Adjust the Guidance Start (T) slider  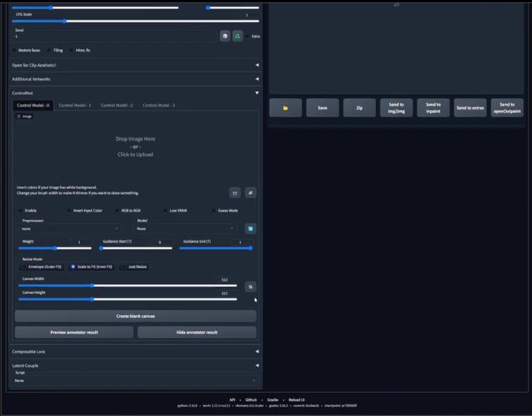point(135,248)
